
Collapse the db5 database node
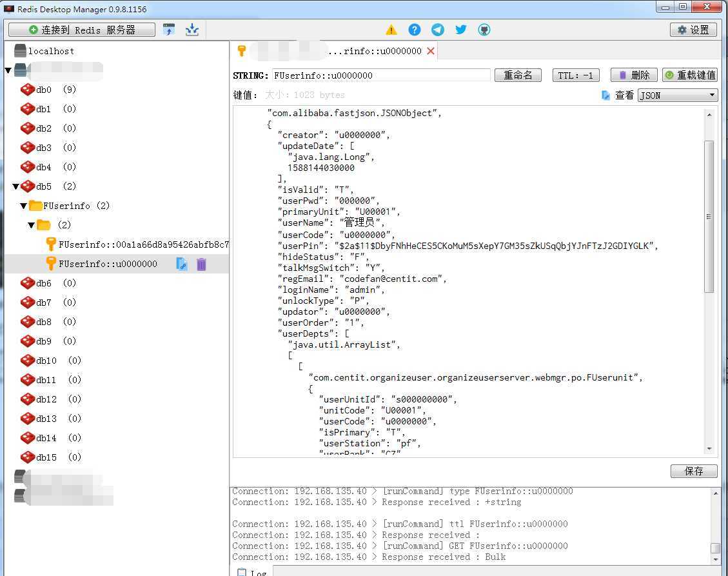pyautogui.click(x=15, y=187)
